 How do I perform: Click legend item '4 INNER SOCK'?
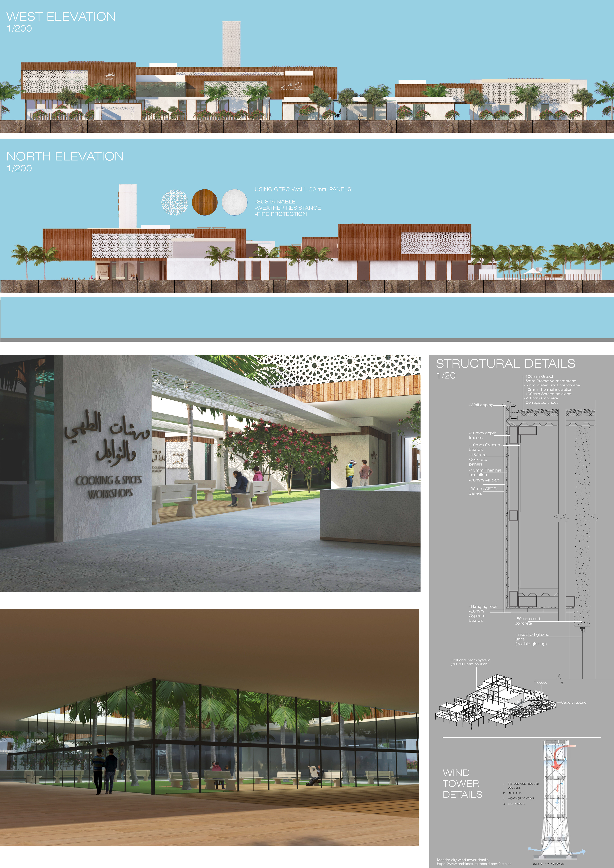coord(514,804)
